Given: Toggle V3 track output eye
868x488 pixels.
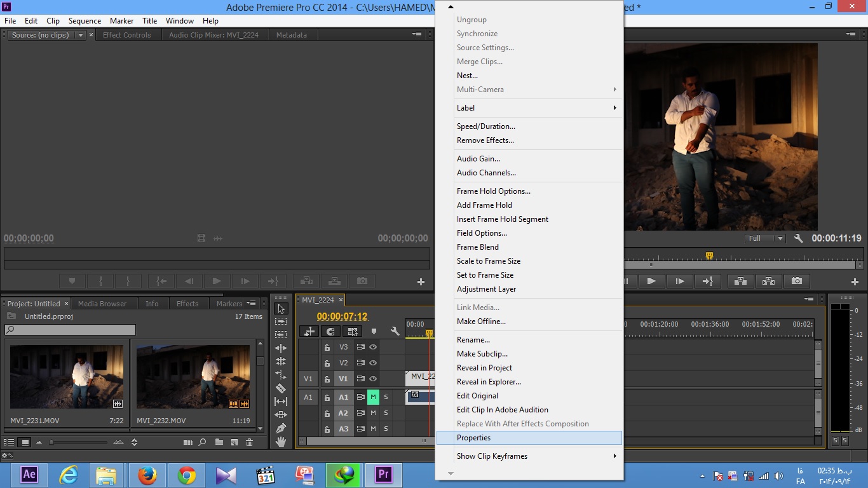Looking at the screenshot, I should click(x=373, y=347).
